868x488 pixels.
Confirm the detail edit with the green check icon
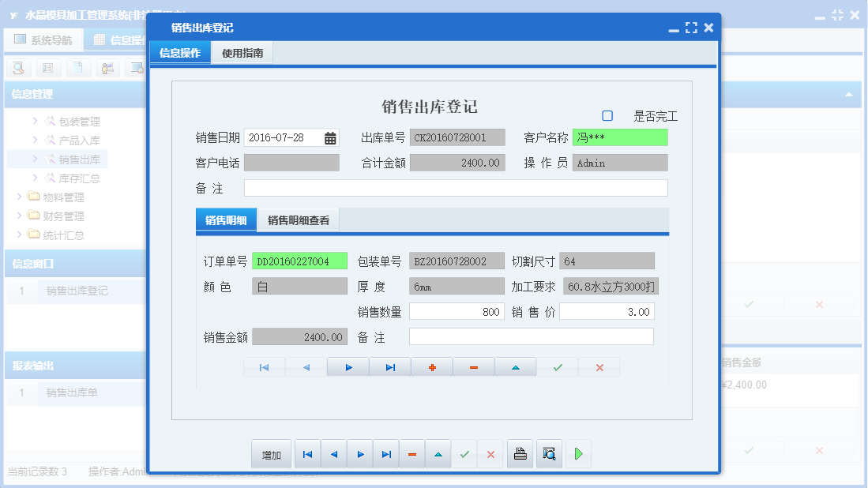point(558,366)
